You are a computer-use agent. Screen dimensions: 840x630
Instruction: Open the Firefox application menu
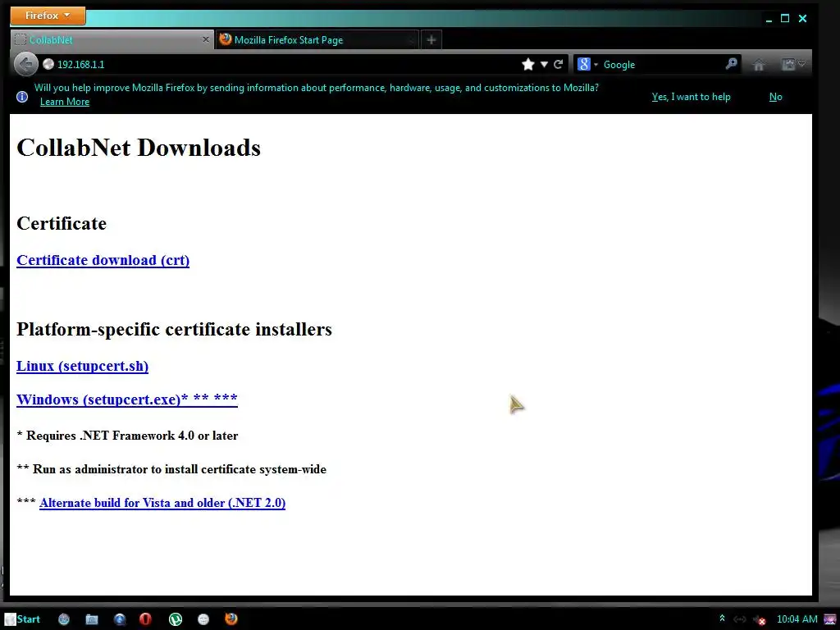point(48,16)
